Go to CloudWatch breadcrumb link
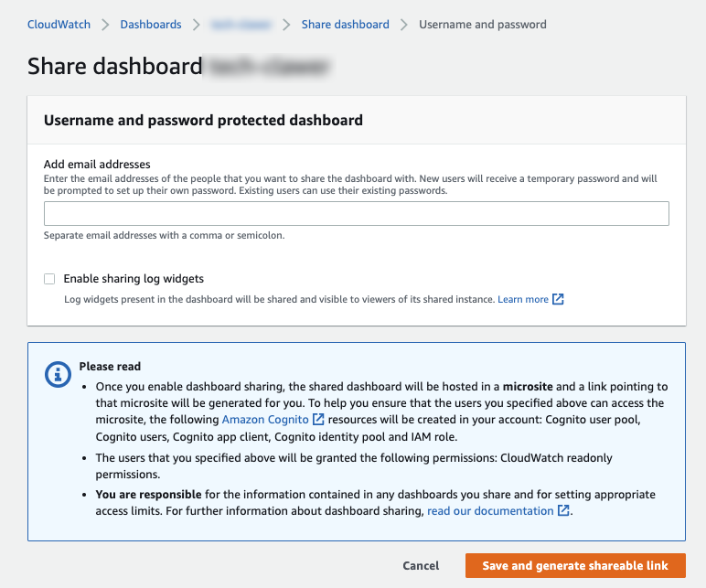 [59, 25]
